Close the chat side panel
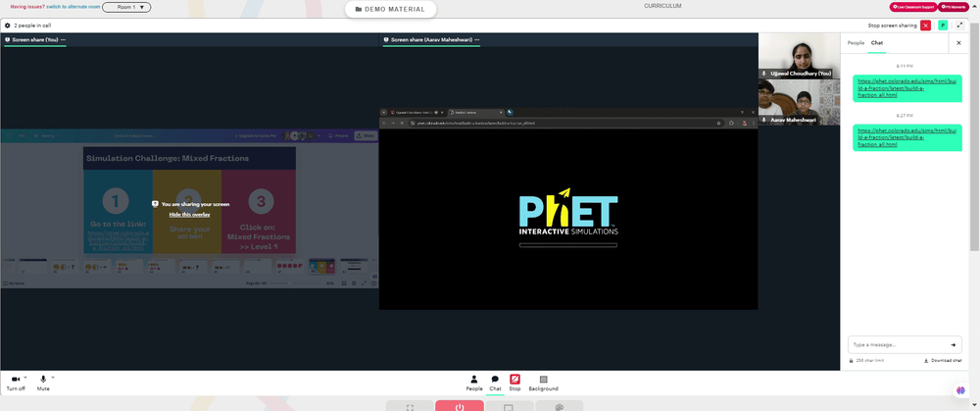Image resolution: width=980 pixels, height=411 pixels. click(958, 42)
